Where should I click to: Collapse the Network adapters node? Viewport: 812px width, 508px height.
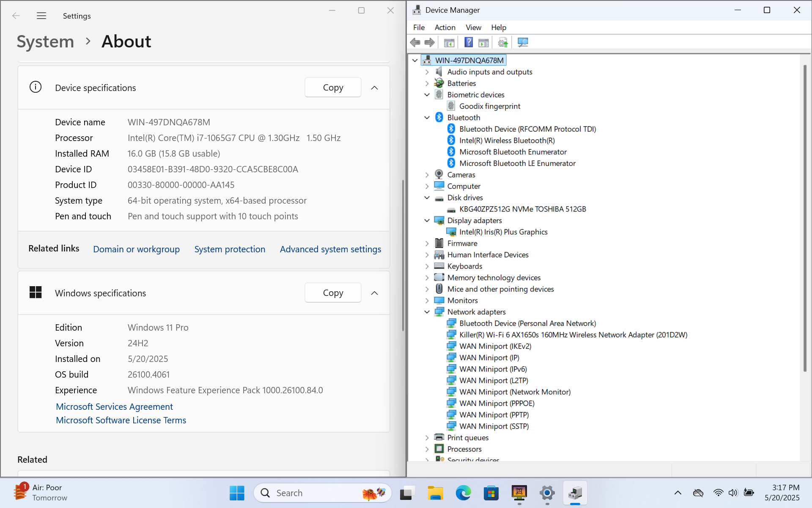tap(427, 312)
